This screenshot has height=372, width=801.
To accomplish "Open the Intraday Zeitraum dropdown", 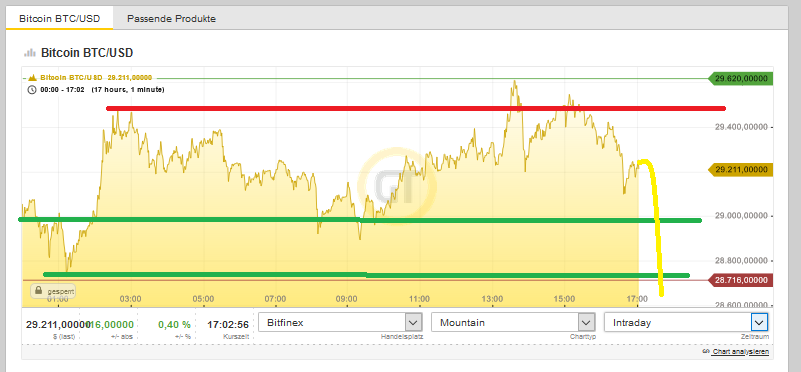I will click(x=686, y=323).
